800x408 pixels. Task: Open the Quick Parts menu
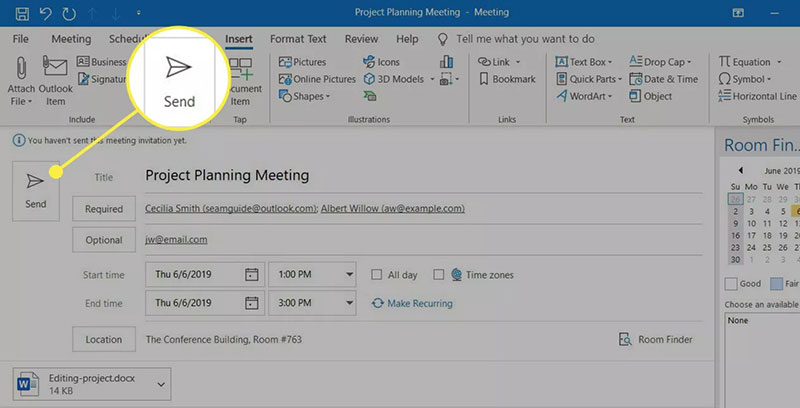(589, 79)
